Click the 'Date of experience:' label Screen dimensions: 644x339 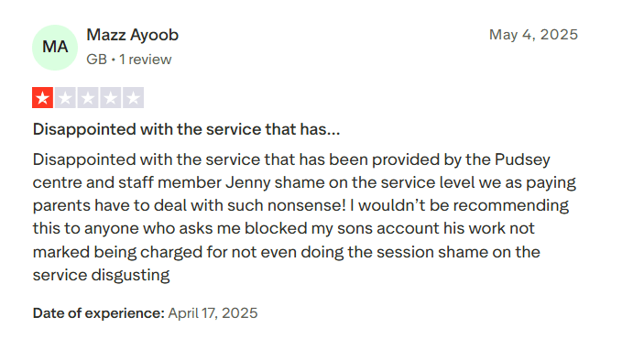pos(99,313)
